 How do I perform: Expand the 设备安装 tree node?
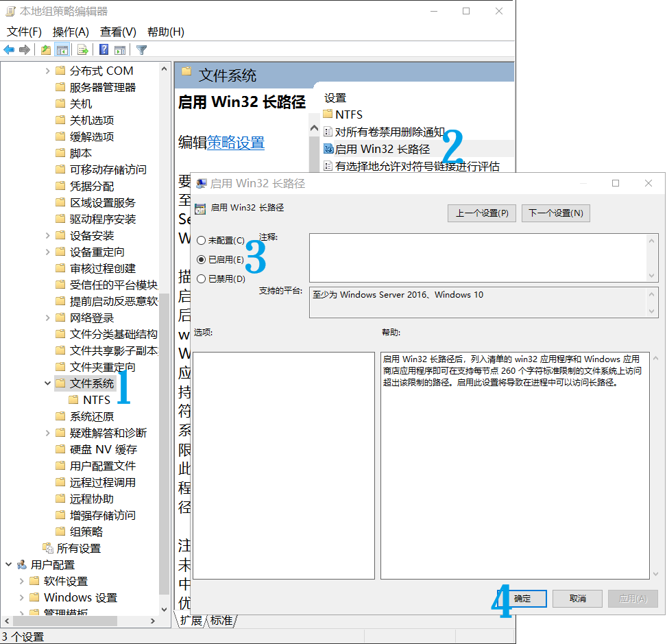[x=48, y=235]
